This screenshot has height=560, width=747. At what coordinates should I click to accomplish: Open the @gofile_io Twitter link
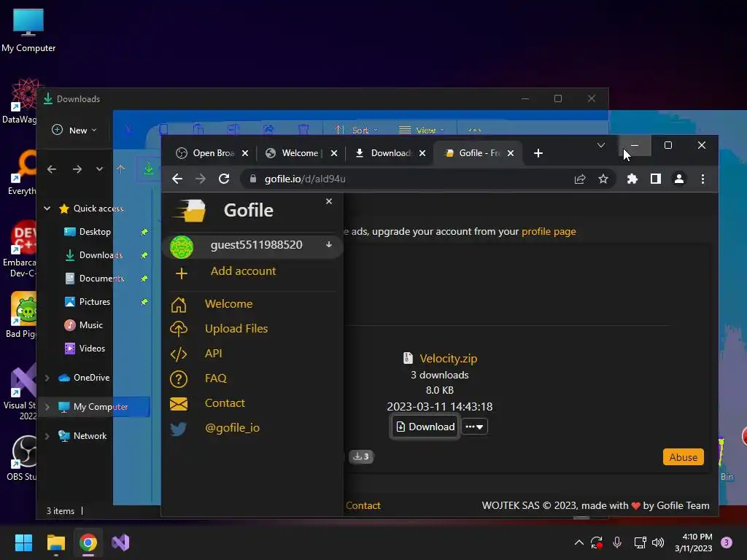[x=232, y=427]
